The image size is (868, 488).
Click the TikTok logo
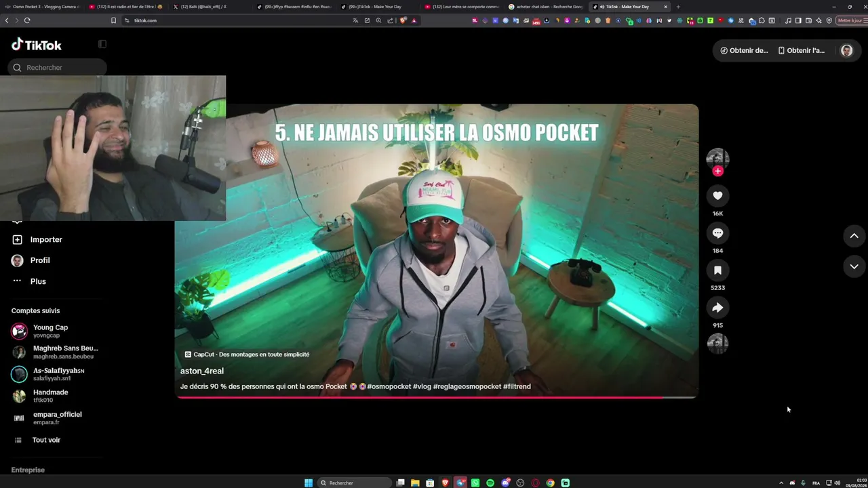[x=37, y=45]
